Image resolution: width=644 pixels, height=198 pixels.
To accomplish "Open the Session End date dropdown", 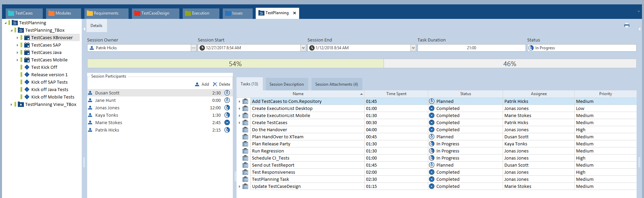I will pyautogui.click(x=413, y=48).
